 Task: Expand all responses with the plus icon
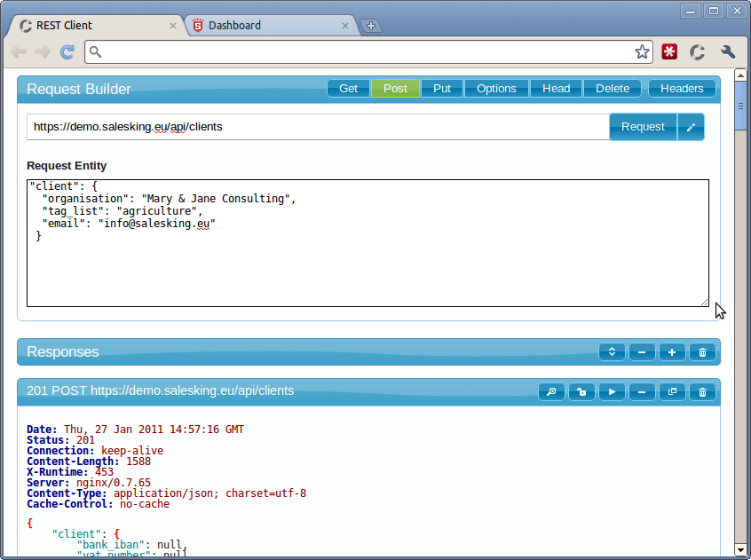point(672,352)
